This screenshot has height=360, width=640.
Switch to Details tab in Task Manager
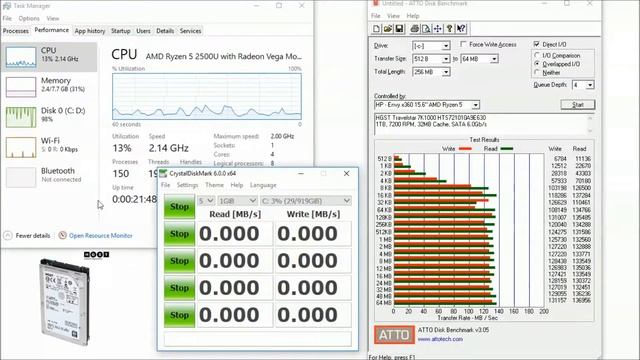(x=165, y=31)
